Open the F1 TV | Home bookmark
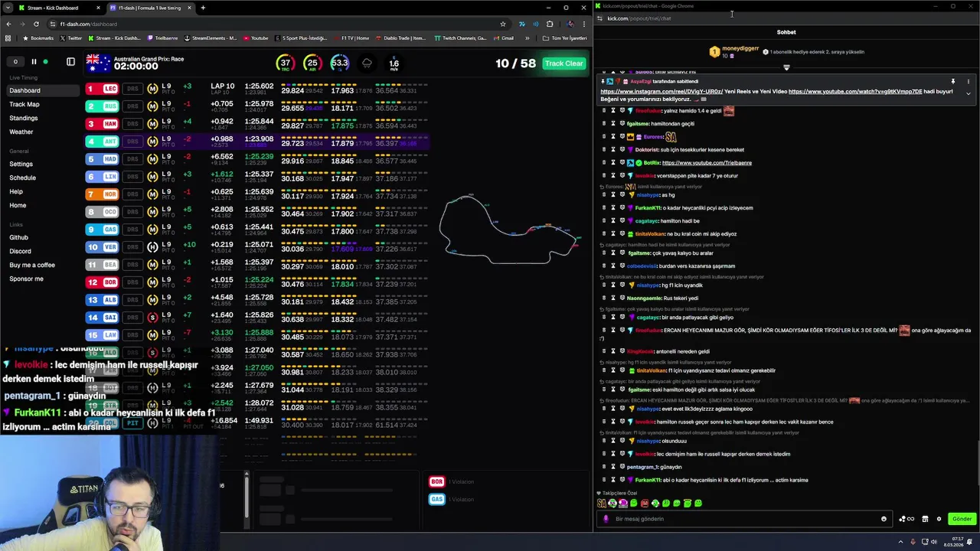This screenshot has width=980, height=551. click(x=351, y=37)
